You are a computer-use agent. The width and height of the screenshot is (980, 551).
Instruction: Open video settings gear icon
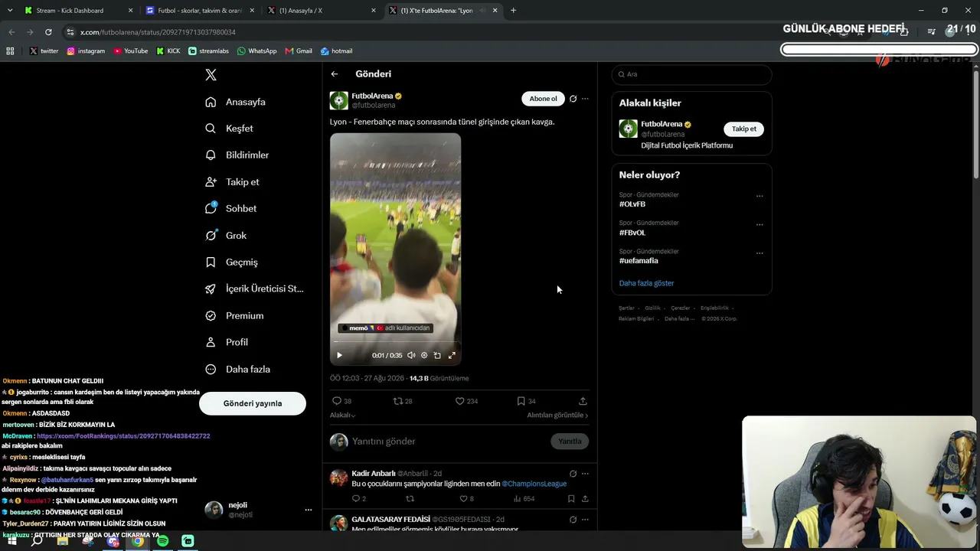click(x=424, y=355)
